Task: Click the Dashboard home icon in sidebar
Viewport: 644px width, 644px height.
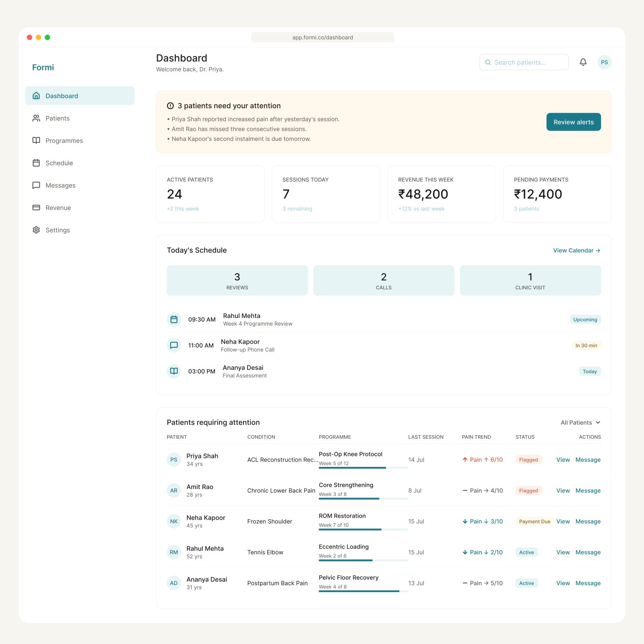Action: coord(36,96)
